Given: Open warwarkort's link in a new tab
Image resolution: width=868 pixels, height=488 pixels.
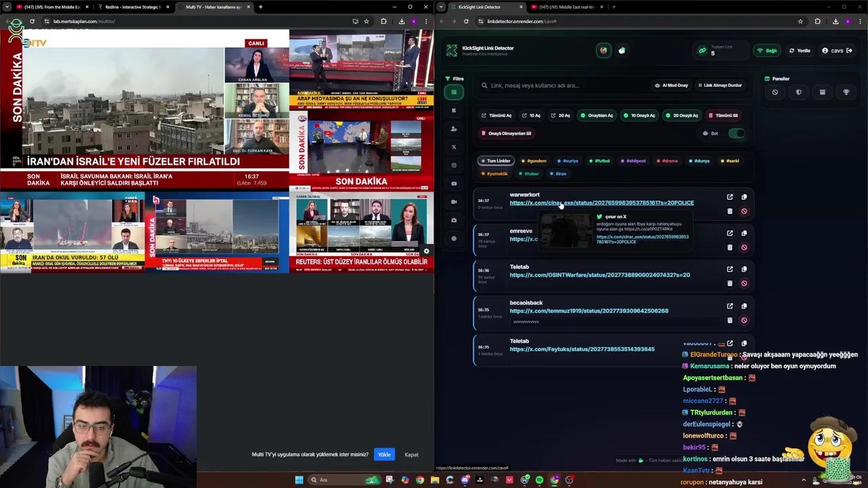Looking at the screenshot, I should point(730,197).
